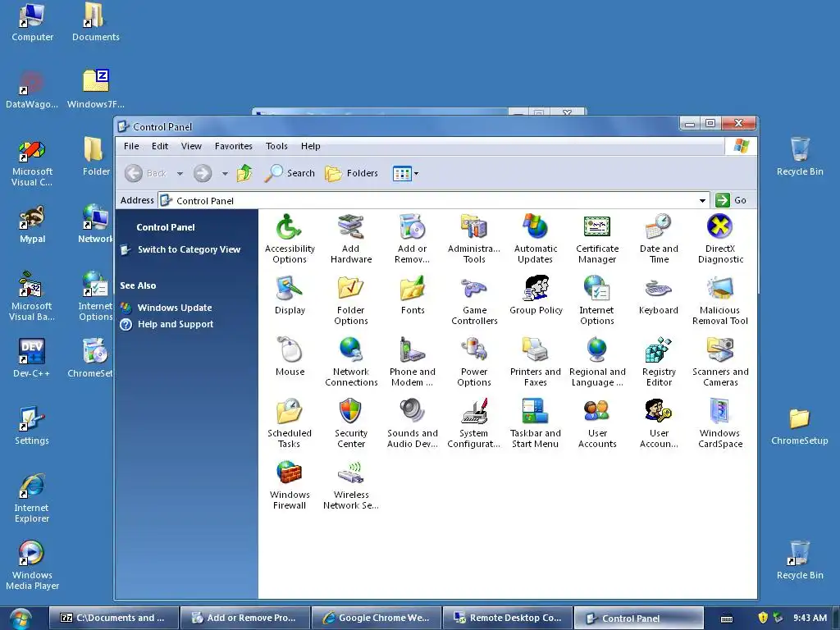
Task: Open Security Center icon
Action: pos(351,423)
